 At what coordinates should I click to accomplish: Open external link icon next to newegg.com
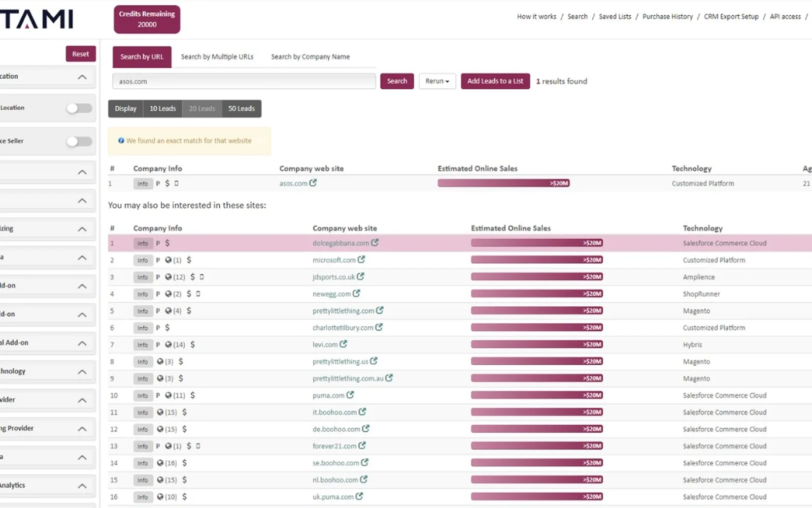356,294
